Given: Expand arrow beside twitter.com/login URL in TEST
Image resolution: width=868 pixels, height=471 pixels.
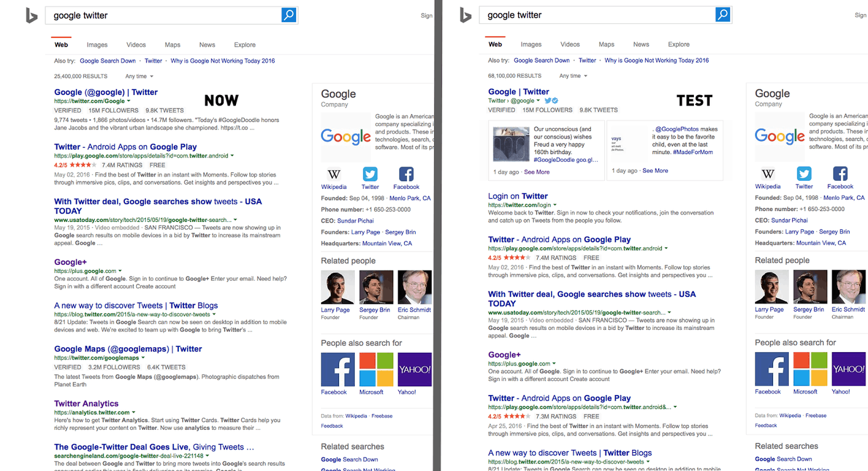Looking at the screenshot, I should pyautogui.click(x=555, y=205).
